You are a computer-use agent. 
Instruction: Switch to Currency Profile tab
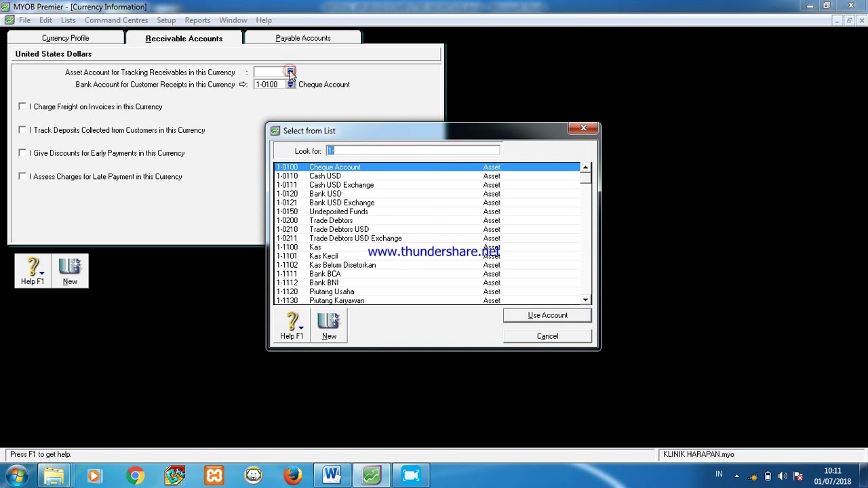pyautogui.click(x=65, y=38)
